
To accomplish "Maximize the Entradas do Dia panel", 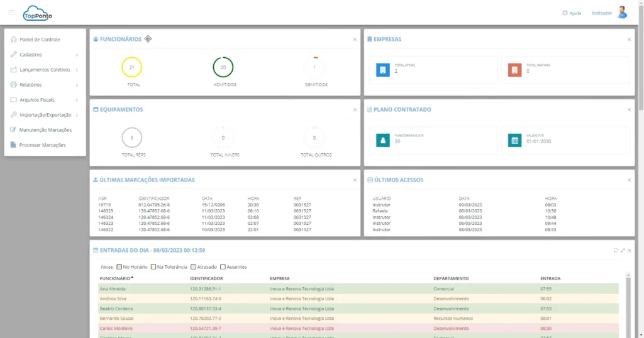I will click(623, 250).
